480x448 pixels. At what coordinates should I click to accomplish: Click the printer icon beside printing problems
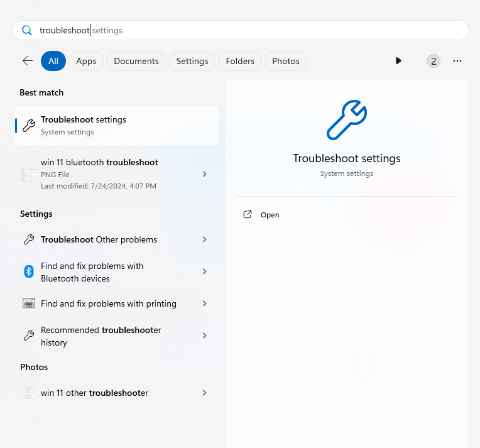(28, 303)
